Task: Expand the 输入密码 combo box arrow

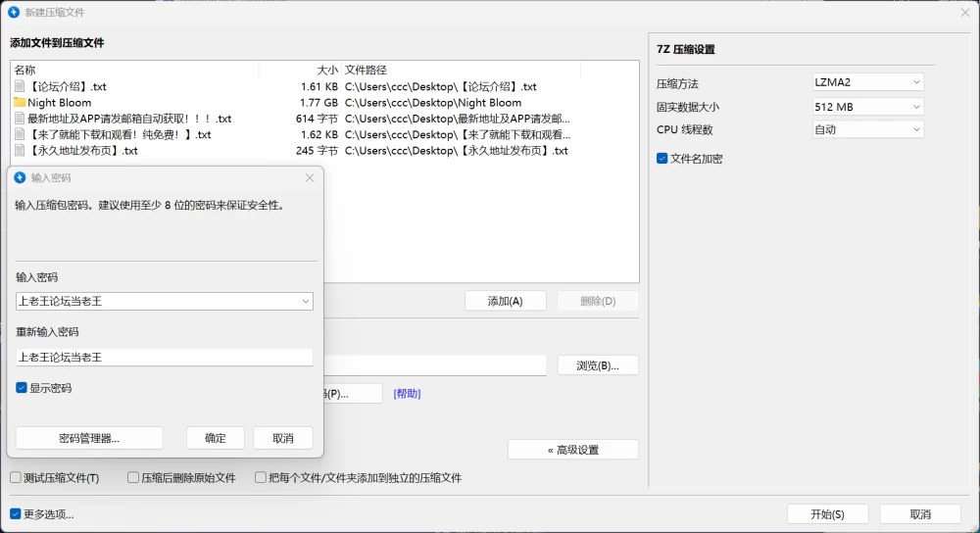Action: pos(305,301)
